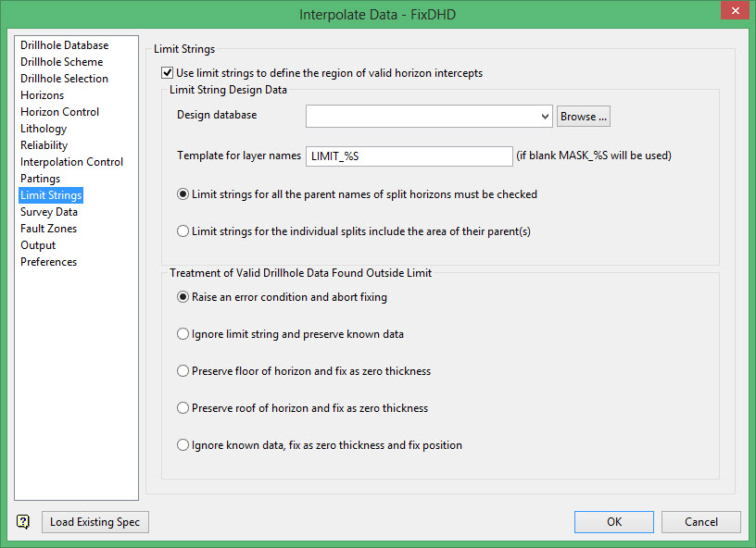
Task: Uncheck the Use limit strings checkbox
Action: coord(168,73)
